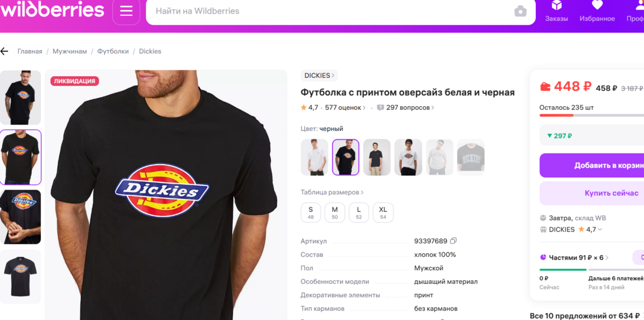
Task: Go to Мужчинам breadcrumb
Action: (x=70, y=51)
